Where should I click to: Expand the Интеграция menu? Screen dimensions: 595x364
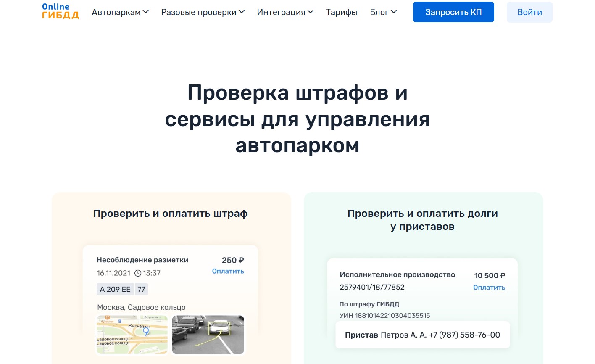pyautogui.click(x=285, y=12)
